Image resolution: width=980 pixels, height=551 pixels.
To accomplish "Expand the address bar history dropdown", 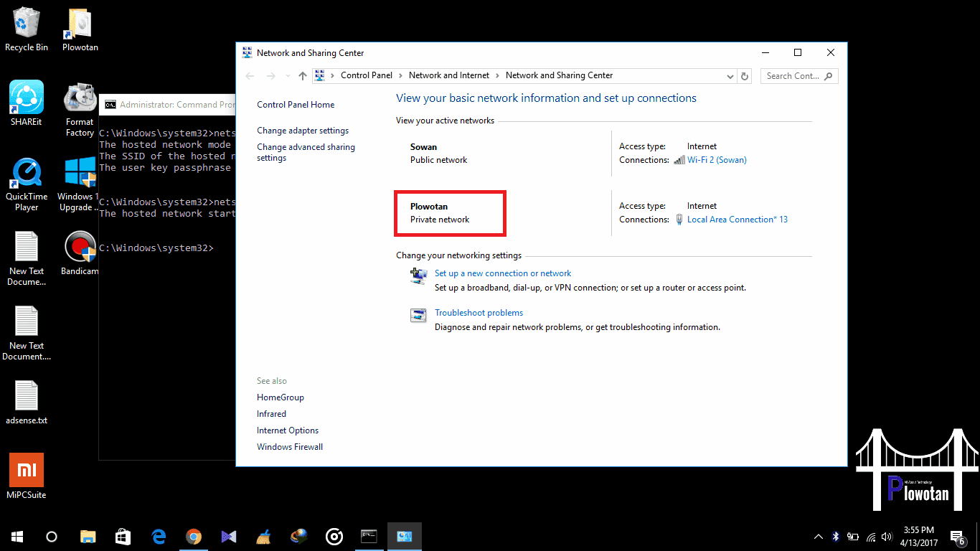I will pos(730,75).
